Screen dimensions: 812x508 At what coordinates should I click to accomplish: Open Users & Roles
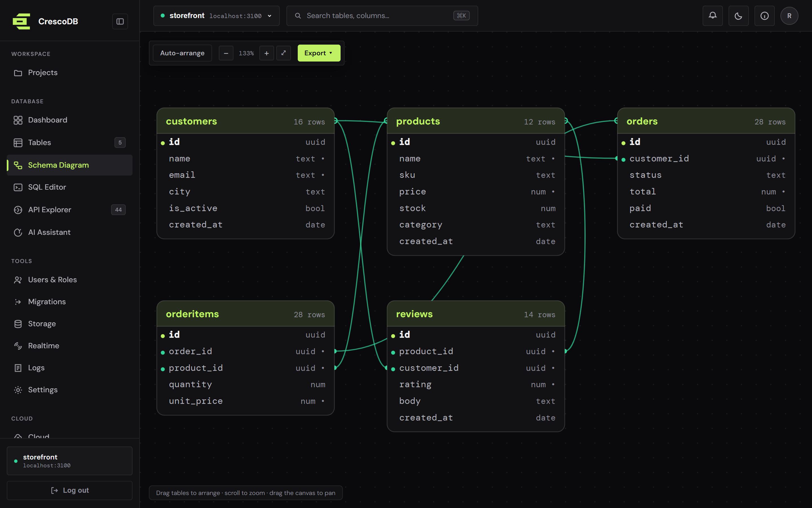tap(69, 279)
